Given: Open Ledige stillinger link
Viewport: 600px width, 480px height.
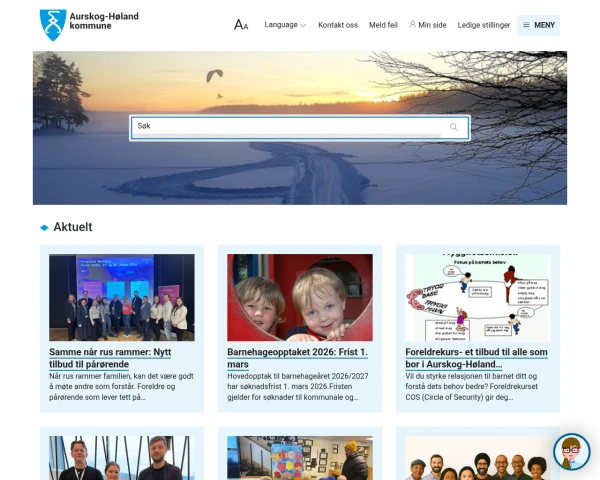Looking at the screenshot, I should [x=484, y=25].
